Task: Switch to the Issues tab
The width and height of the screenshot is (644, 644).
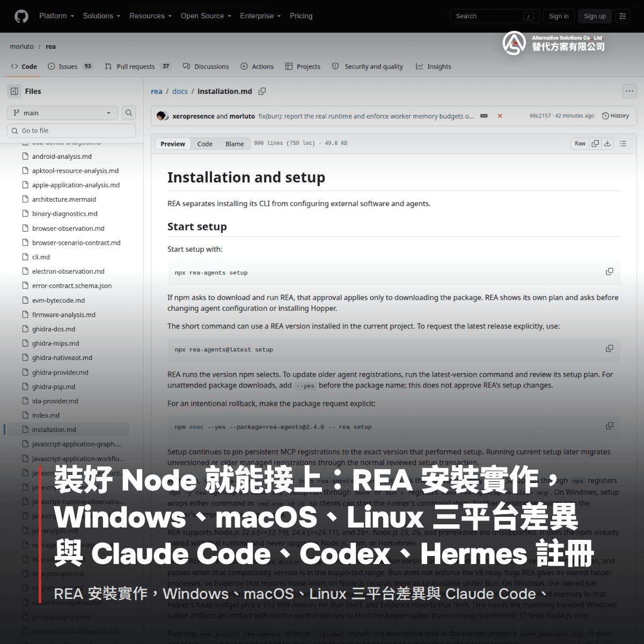Action: [x=70, y=67]
